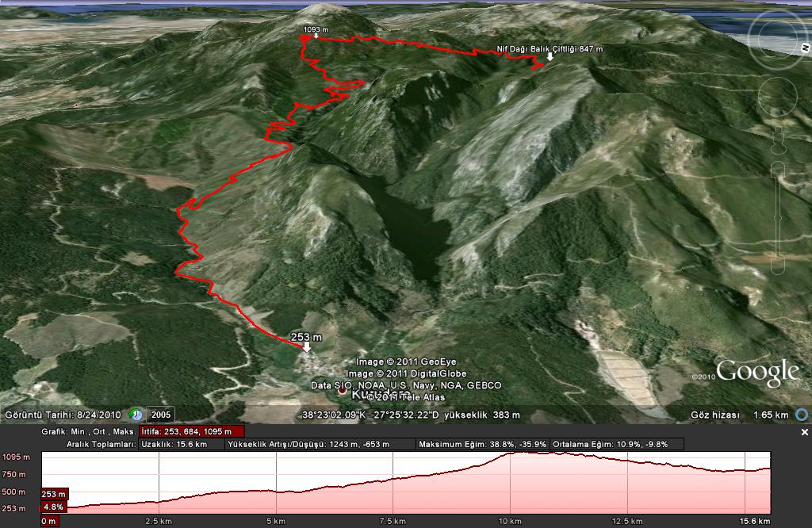Click the 4.8% slope cursor tag
812x528 pixels.
click(x=53, y=507)
